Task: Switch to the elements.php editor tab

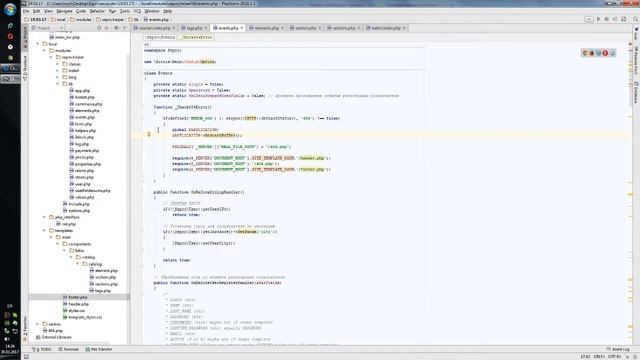Action: (266, 28)
